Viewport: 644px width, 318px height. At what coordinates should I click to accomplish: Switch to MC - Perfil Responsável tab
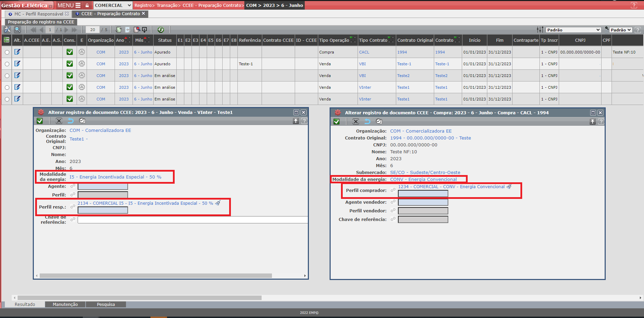tap(38, 14)
